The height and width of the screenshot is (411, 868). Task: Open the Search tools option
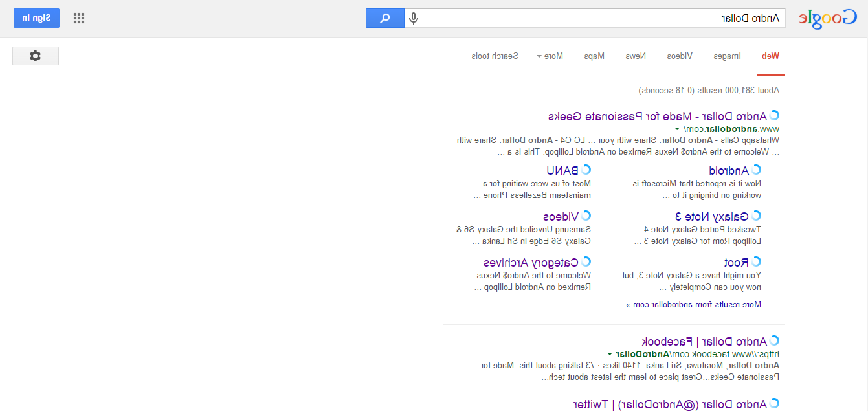[x=495, y=56]
